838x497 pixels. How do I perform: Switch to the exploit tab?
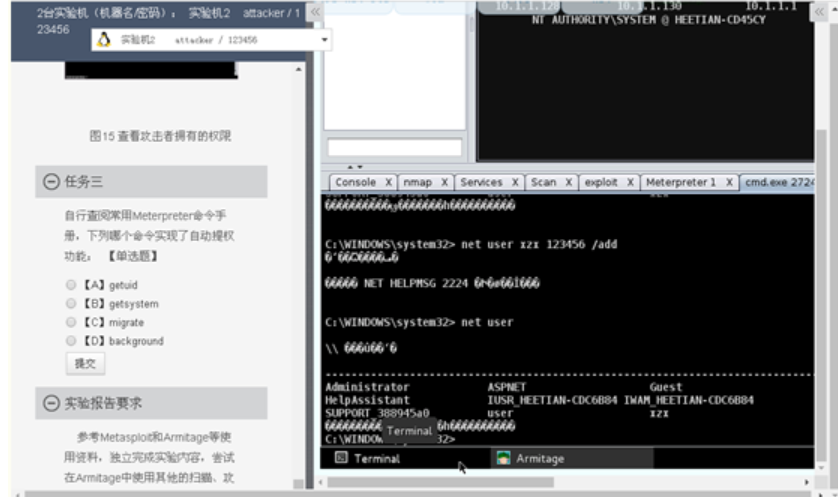coord(601,182)
